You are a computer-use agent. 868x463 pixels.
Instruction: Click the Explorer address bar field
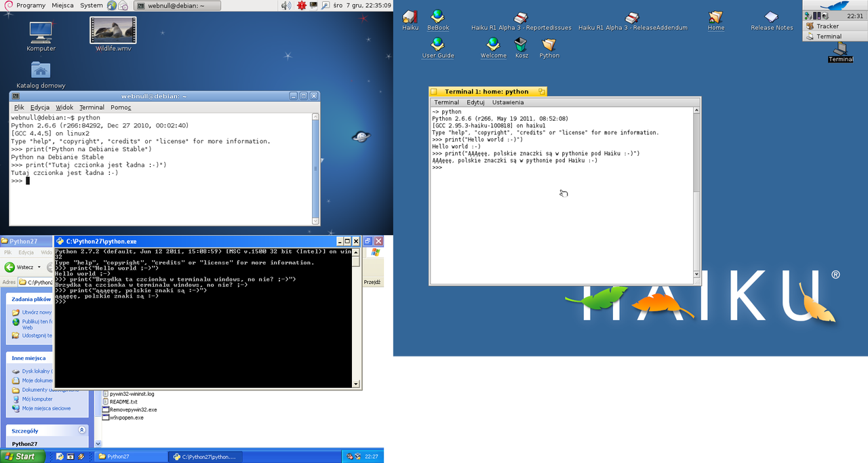tap(36, 282)
